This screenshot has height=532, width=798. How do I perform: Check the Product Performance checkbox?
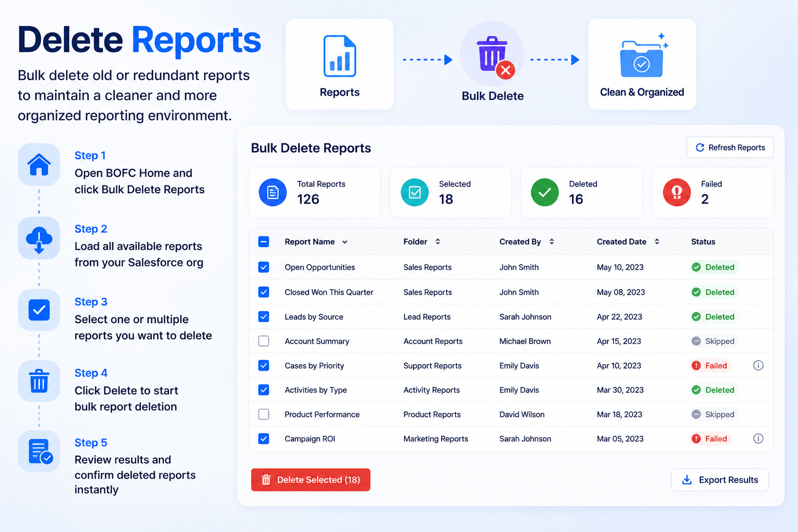tap(263, 414)
